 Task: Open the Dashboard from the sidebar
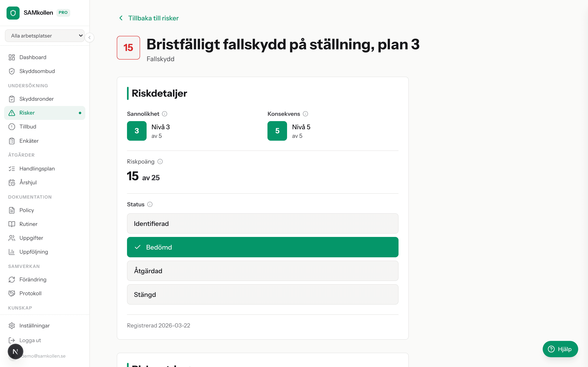tap(33, 57)
